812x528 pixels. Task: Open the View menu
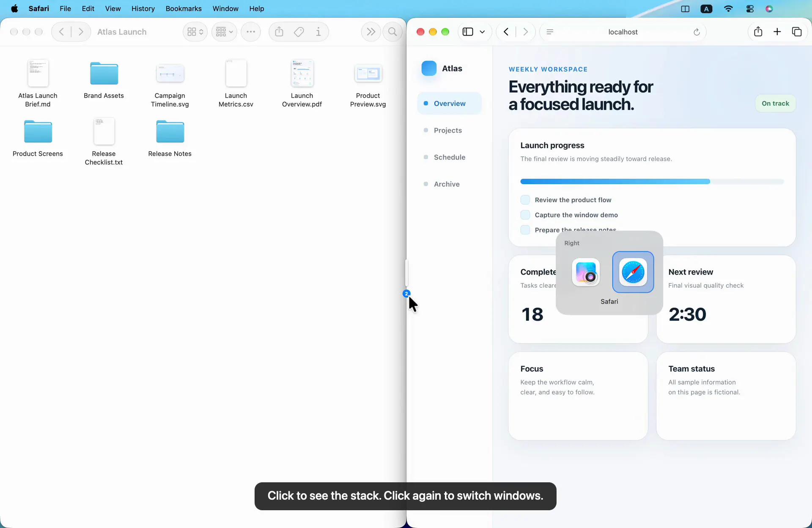(x=113, y=8)
